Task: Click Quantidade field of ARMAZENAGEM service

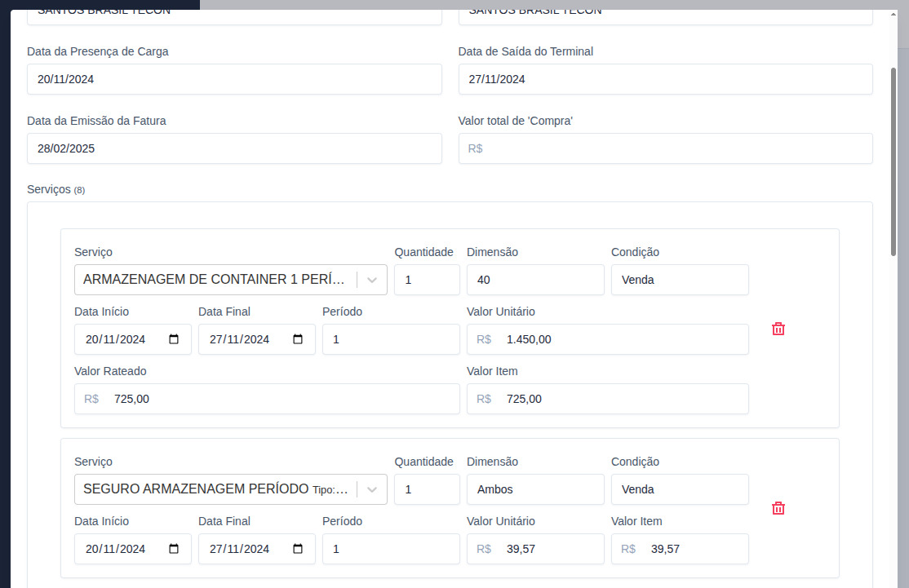Action: point(428,280)
